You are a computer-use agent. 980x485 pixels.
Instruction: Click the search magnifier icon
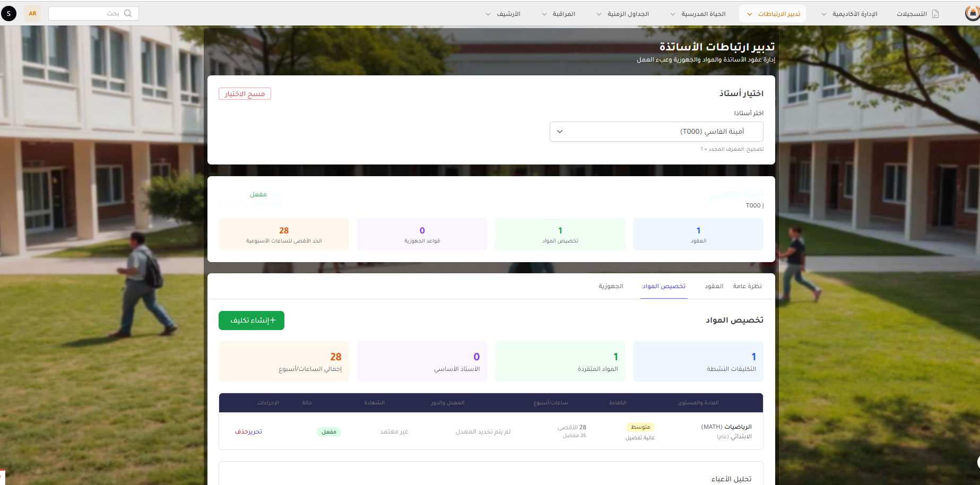[128, 13]
